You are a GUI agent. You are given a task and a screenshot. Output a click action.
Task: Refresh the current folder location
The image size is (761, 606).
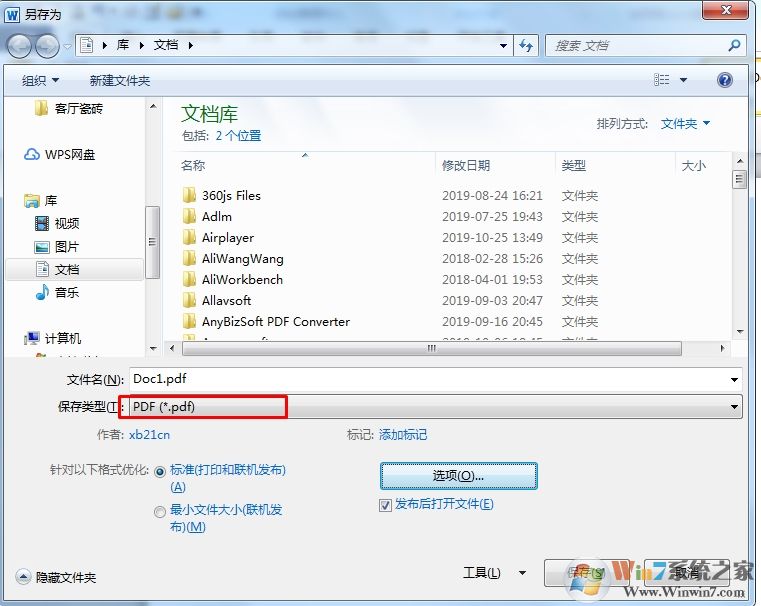click(x=526, y=46)
